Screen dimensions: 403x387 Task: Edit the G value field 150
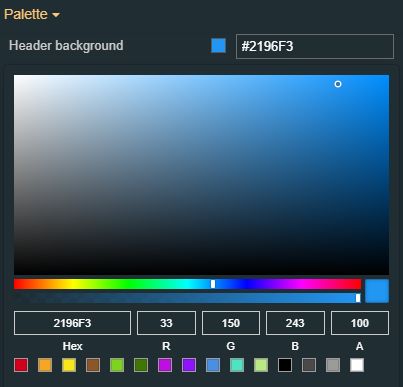click(231, 323)
